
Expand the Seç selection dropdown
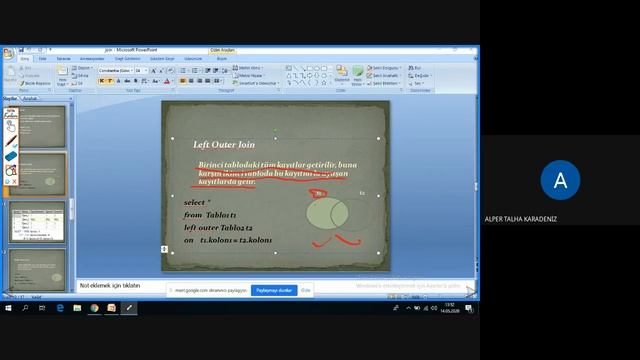tap(423, 83)
